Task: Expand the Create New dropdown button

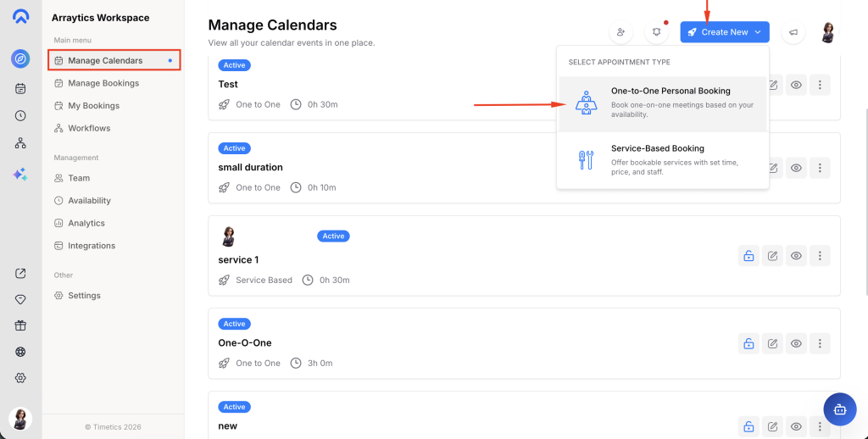Action: coord(724,32)
